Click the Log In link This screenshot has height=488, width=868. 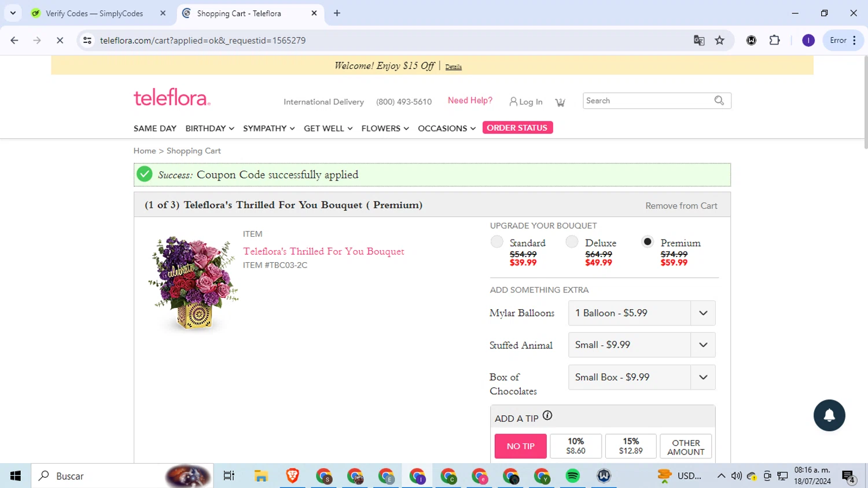pos(526,102)
